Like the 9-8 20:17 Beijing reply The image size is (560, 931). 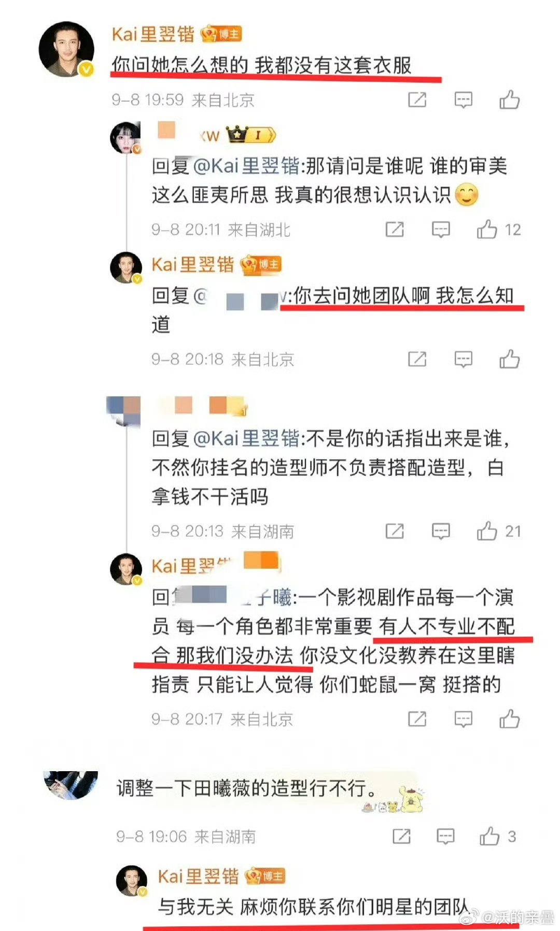(509, 719)
